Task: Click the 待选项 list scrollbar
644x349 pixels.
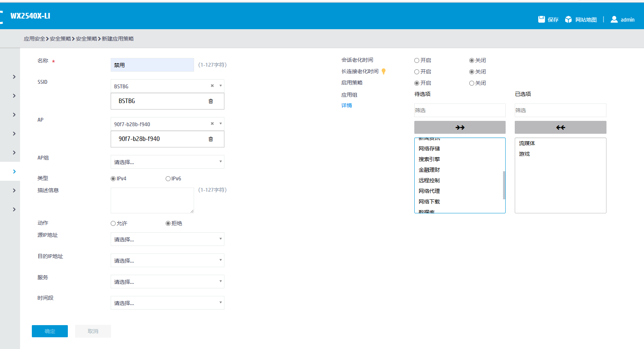Action: pos(504,185)
